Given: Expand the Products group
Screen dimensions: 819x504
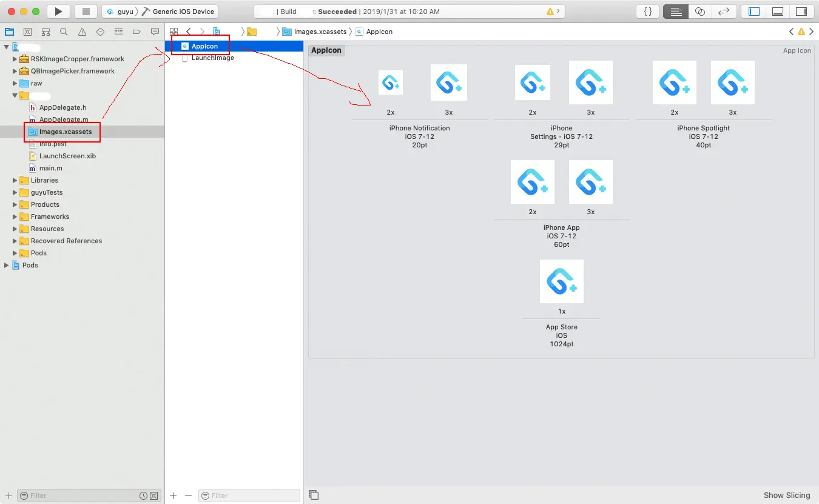Looking at the screenshot, I should click(x=15, y=204).
